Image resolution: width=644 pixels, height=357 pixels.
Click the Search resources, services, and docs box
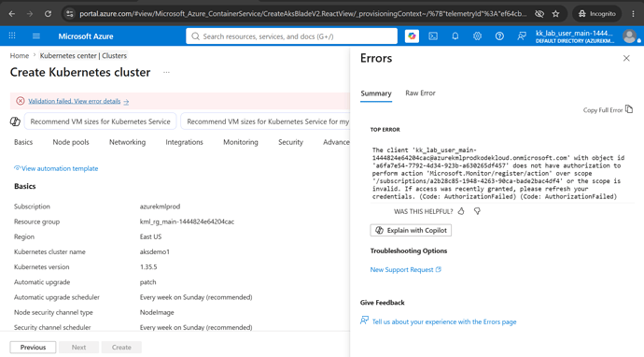tap(291, 36)
